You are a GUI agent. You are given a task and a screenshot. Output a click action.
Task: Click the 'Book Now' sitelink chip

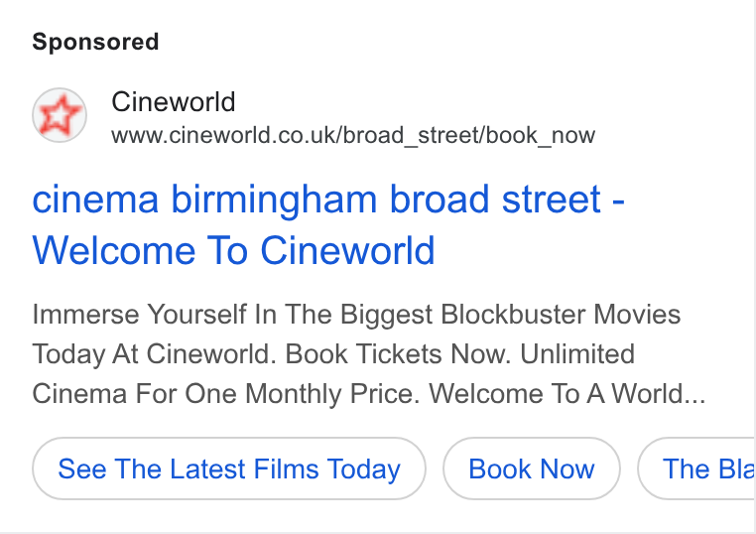[532, 468]
